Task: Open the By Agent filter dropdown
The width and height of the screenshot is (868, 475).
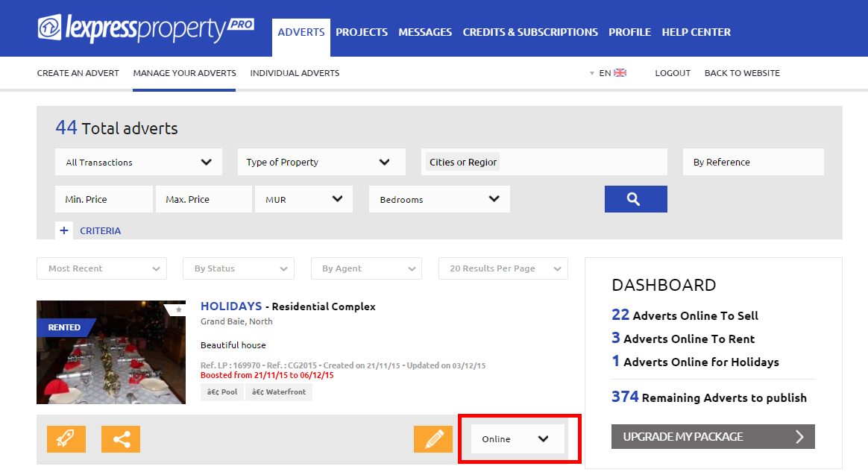Action: coord(366,268)
